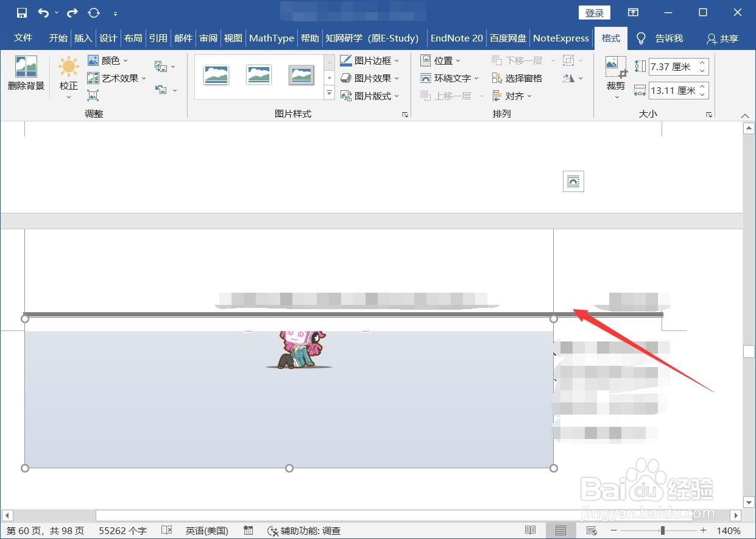
Task: Click the picture height field 7.37 厘米
Action: (x=678, y=66)
